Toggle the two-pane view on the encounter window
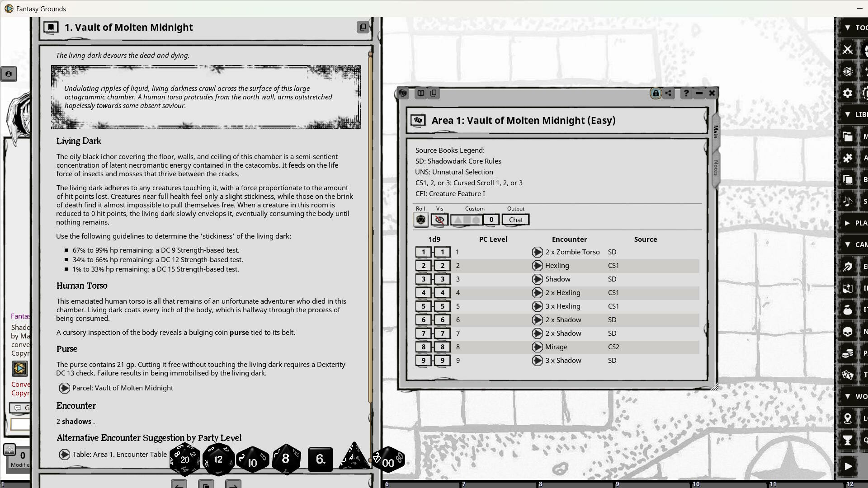Image resolution: width=868 pixels, height=488 pixels. [x=421, y=93]
